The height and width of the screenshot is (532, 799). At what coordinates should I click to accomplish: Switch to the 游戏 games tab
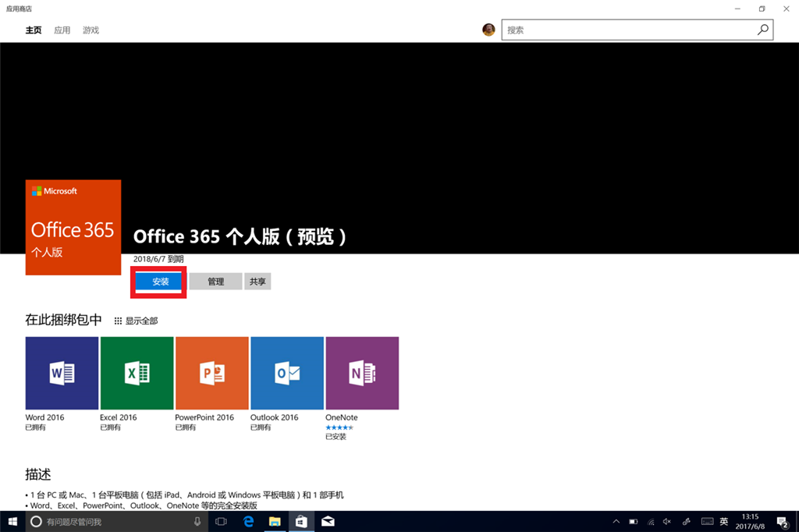click(x=91, y=30)
